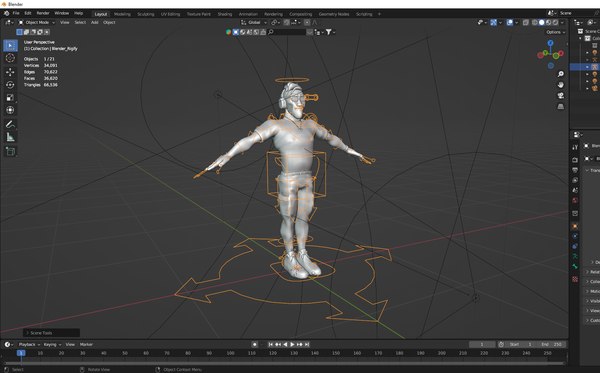Open the timeline Playback dropdown
The image size is (600, 373).
pos(29,344)
